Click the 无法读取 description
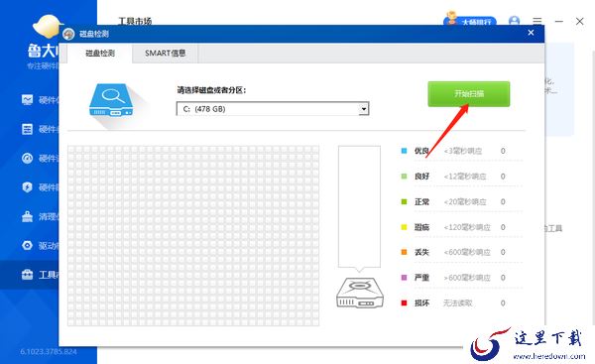Viewport: 595px width, 364px height. point(458,303)
